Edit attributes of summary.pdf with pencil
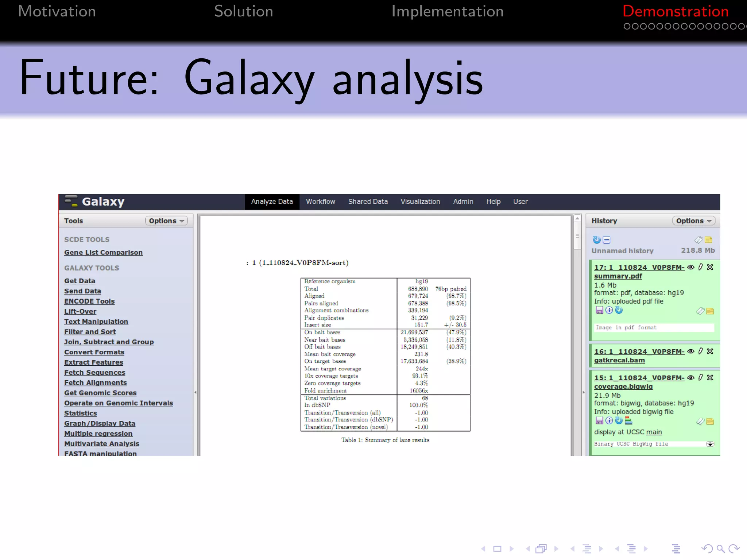 (x=701, y=267)
